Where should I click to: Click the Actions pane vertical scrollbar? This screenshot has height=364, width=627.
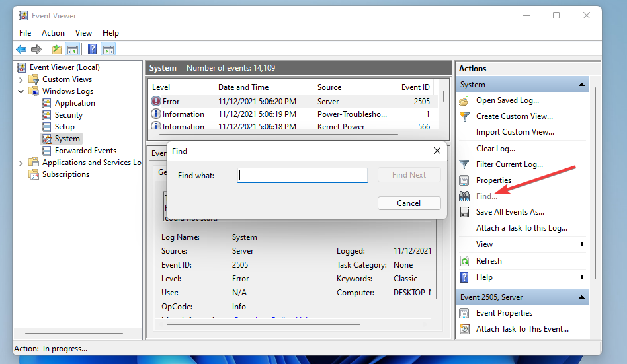tap(595, 183)
